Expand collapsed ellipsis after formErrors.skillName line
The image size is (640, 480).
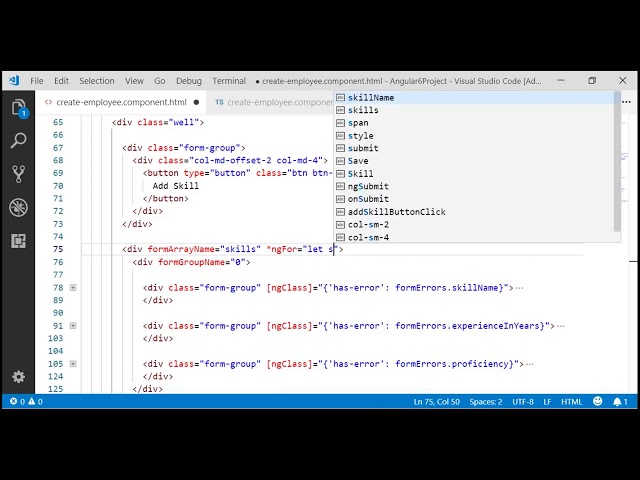click(520, 288)
